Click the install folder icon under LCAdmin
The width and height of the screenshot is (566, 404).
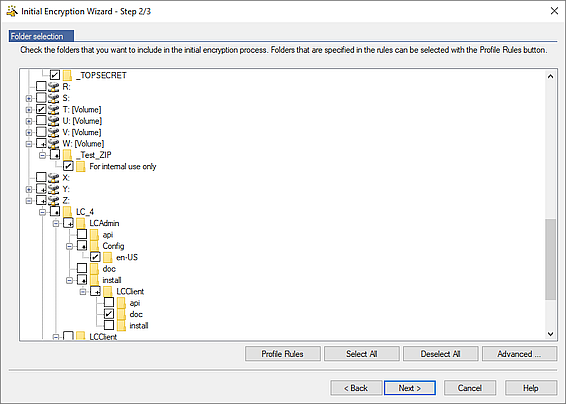[94, 280]
